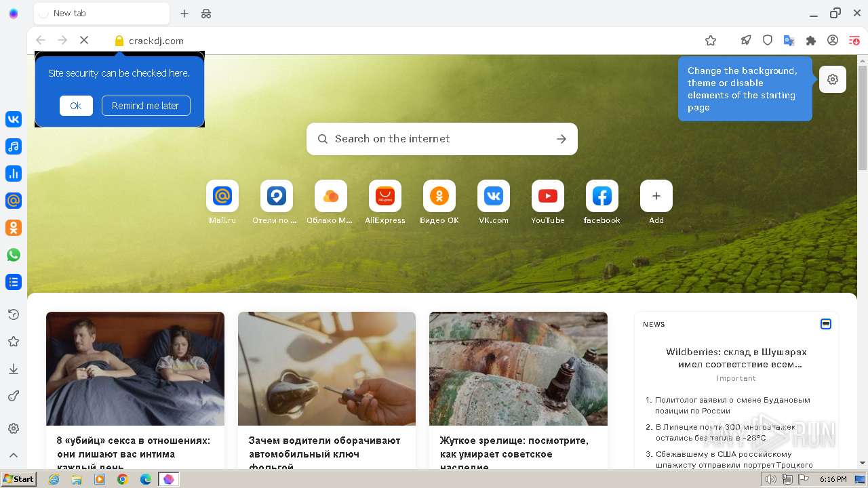Image resolution: width=868 pixels, height=488 pixels.
Task: Open the Липецк heating news item
Action: tap(726, 432)
